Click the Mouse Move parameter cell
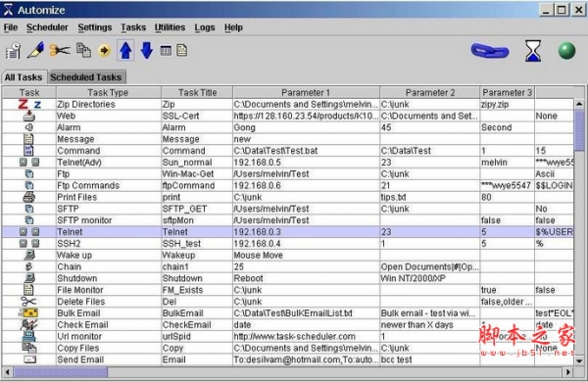Screen dimensions: 588x382 click(x=306, y=256)
